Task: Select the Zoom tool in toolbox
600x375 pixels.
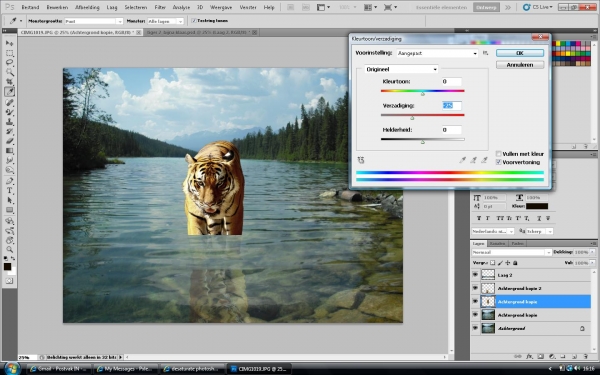Action: [9, 250]
